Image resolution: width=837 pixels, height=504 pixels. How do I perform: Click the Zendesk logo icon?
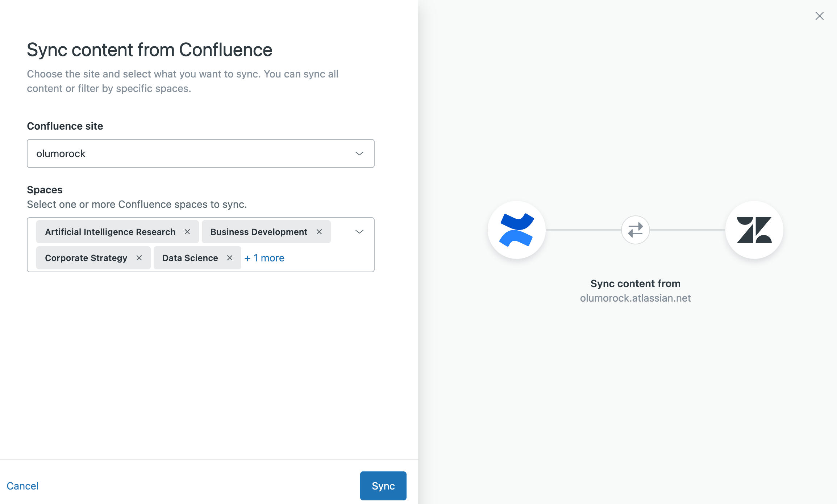[x=754, y=230]
